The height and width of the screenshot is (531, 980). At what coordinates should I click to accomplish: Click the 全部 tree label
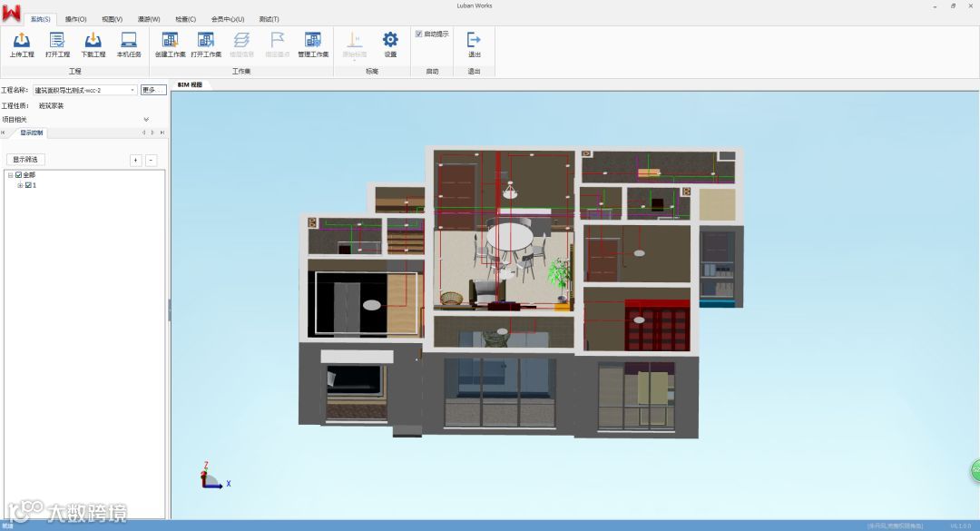click(x=29, y=175)
